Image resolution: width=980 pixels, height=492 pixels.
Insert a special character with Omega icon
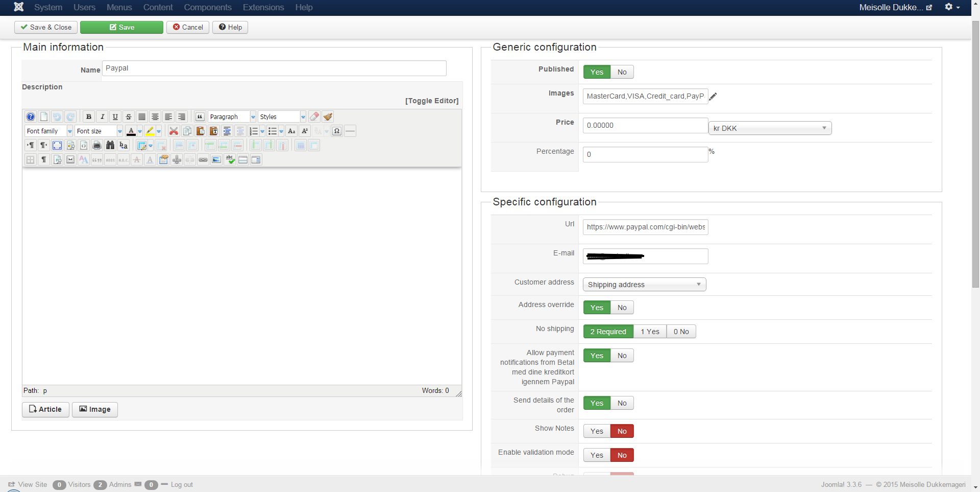(x=337, y=131)
